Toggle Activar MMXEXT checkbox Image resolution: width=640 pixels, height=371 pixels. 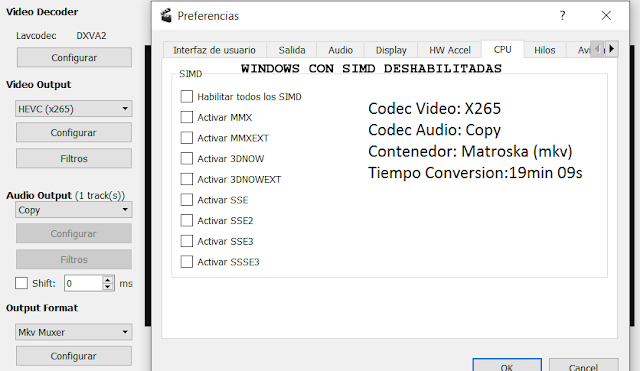(x=187, y=138)
